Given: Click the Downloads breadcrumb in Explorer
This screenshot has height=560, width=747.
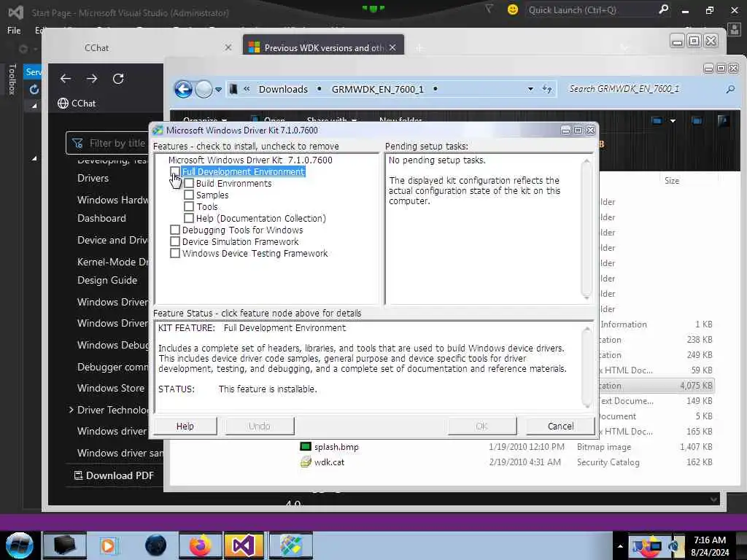Looking at the screenshot, I should click(283, 89).
